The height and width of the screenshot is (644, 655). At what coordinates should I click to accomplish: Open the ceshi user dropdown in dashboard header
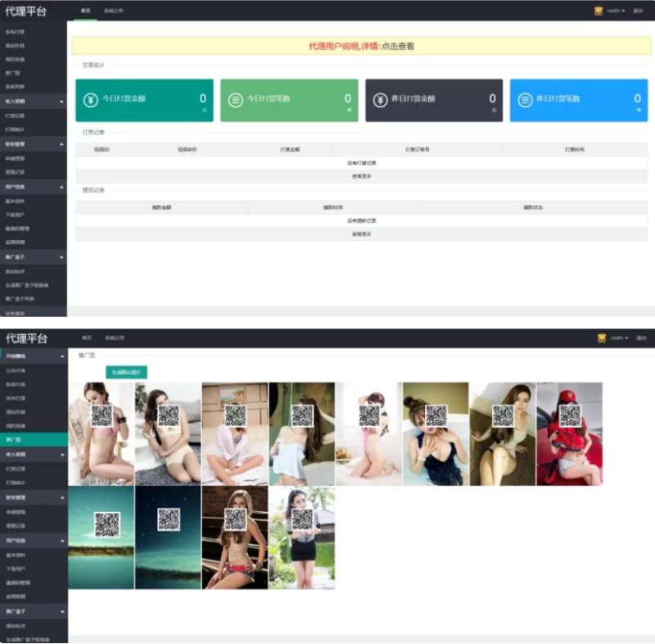616,11
